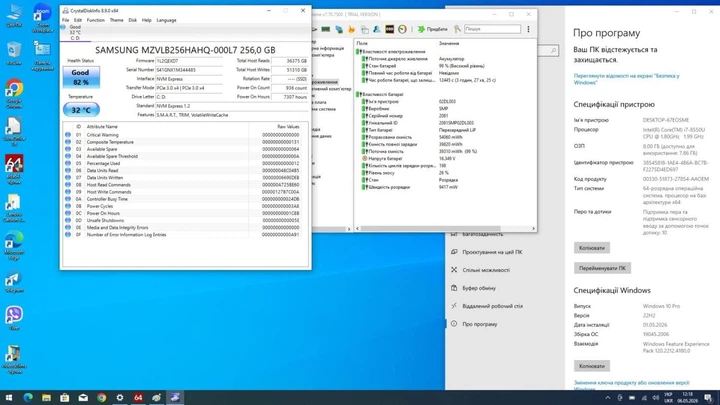Open Viber desktop icon

14,318
